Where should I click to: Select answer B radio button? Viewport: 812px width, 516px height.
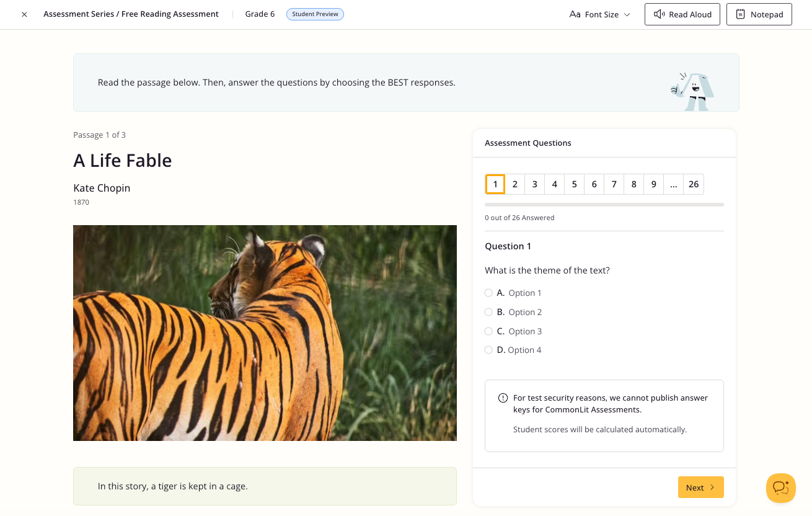point(488,312)
